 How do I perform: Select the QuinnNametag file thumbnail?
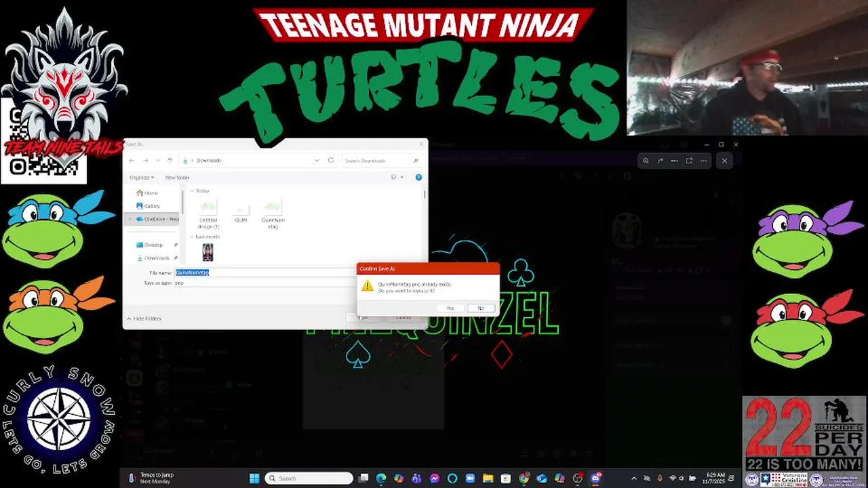coord(273,214)
